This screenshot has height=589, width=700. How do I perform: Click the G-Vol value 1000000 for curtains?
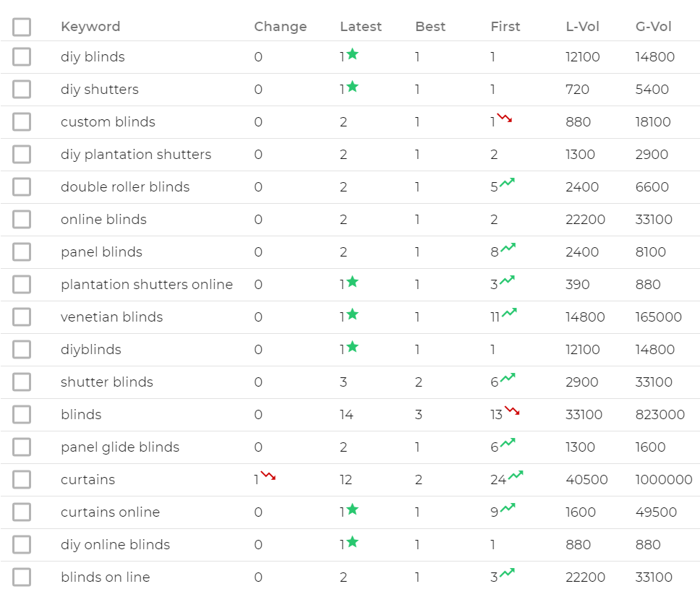[664, 480]
